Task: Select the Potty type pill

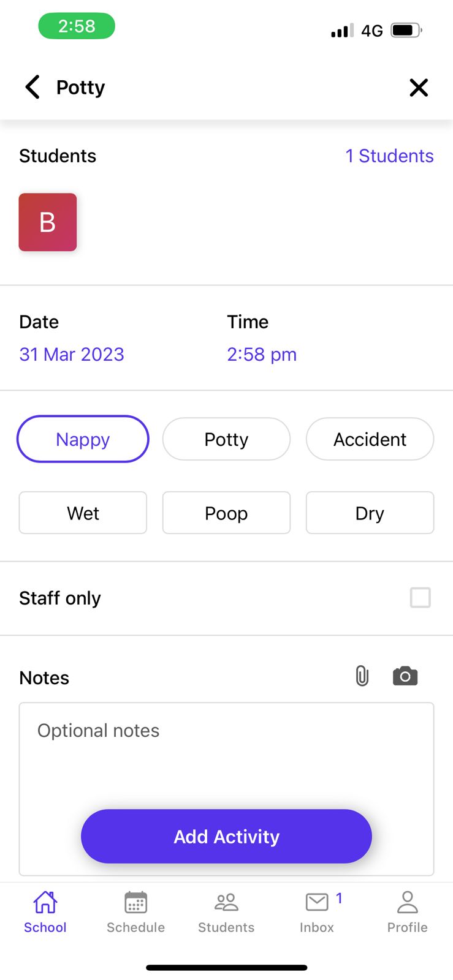Action: click(x=226, y=439)
